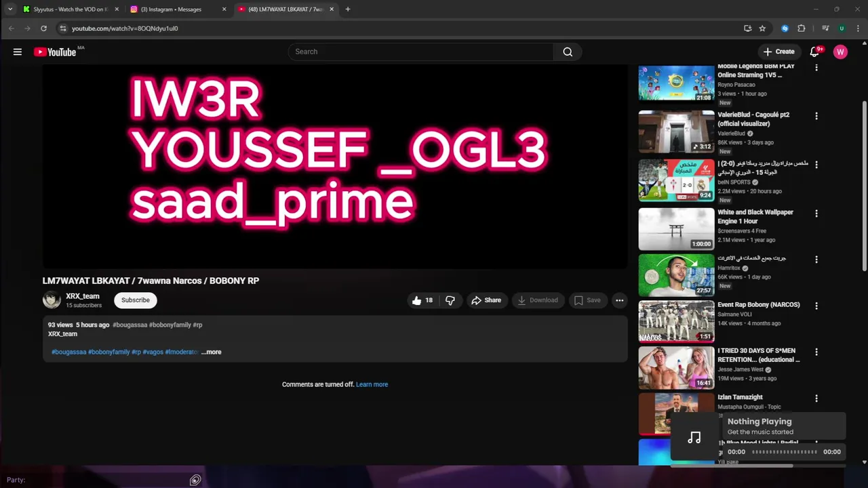Open the Shazam extension icon
The image size is (868, 488).
(785, 28)
